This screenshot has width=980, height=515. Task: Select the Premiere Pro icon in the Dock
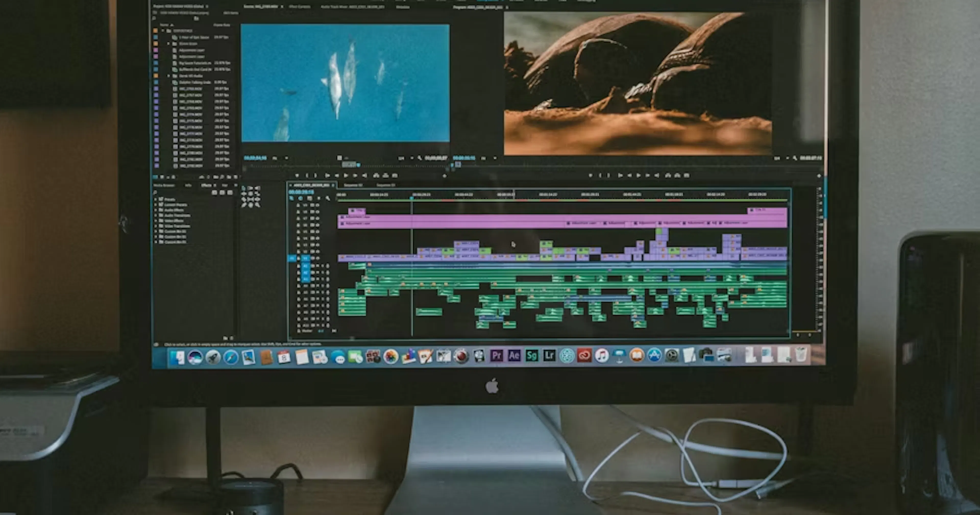[497, 356]
